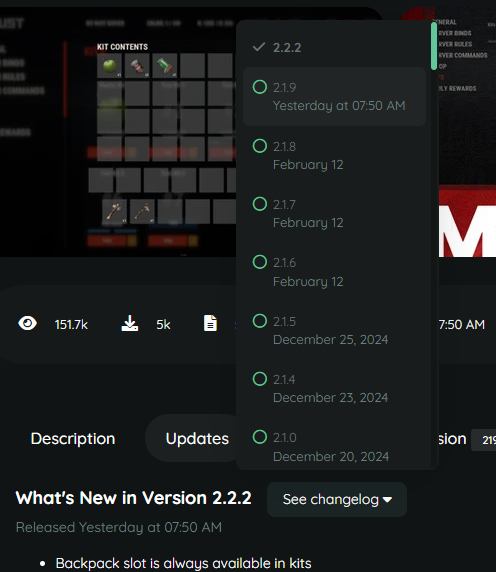
Task: Click the checkmark icon next to 2.2.2
Action: click(259, 47)
